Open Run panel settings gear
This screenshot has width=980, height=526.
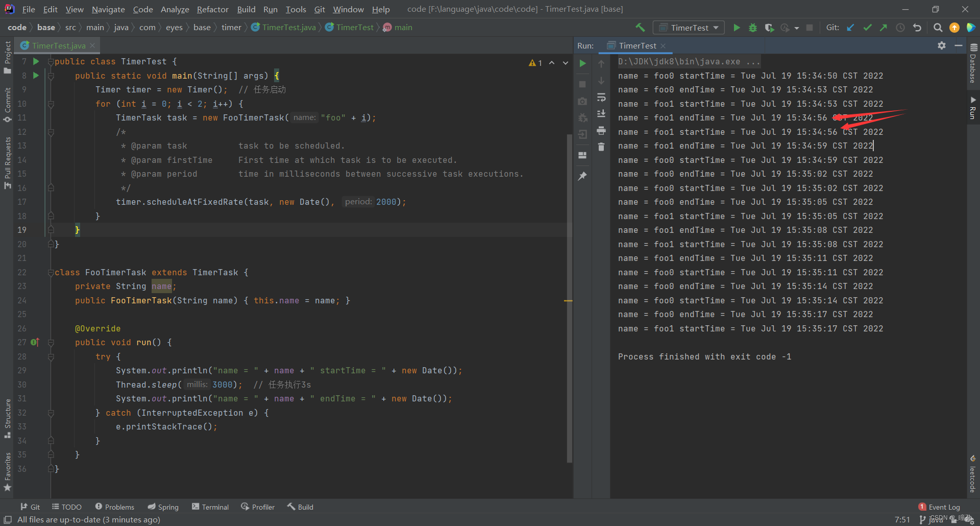942,45
